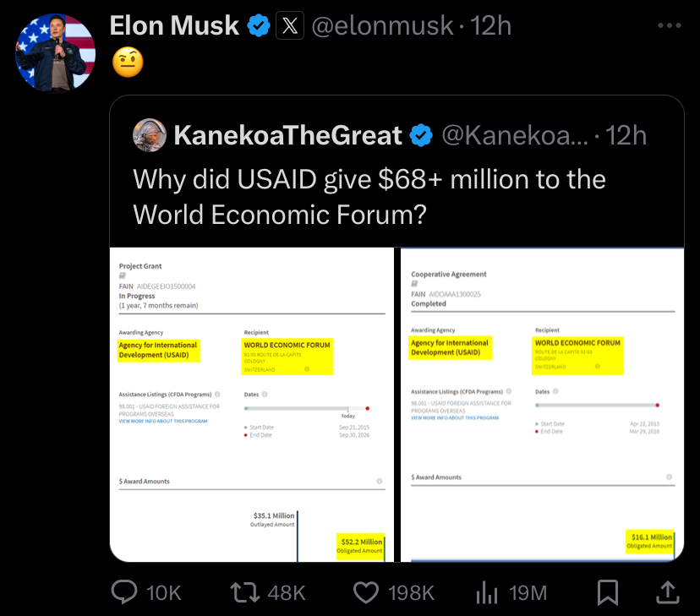Click the 12h timestamp of Elon's post

click(x=491, y=25)
